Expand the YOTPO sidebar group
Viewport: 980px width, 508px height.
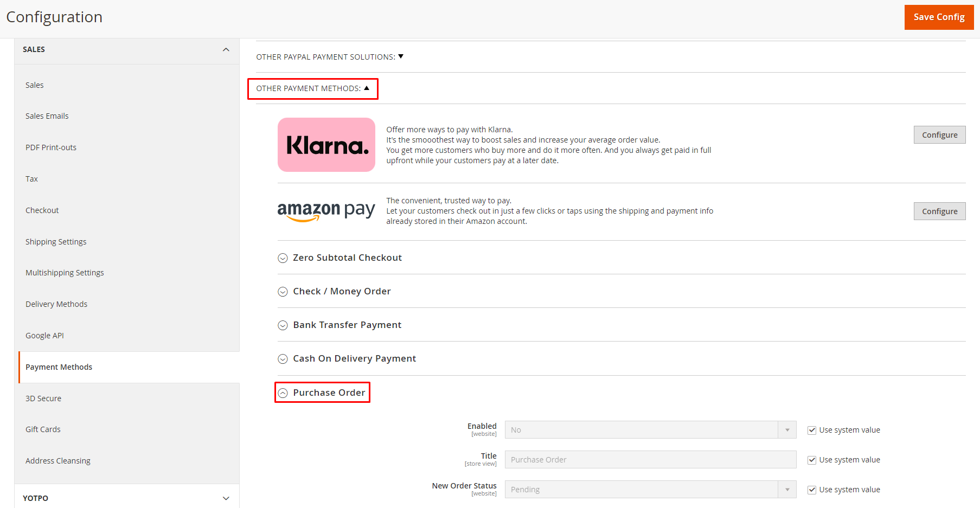pos(126,498)
